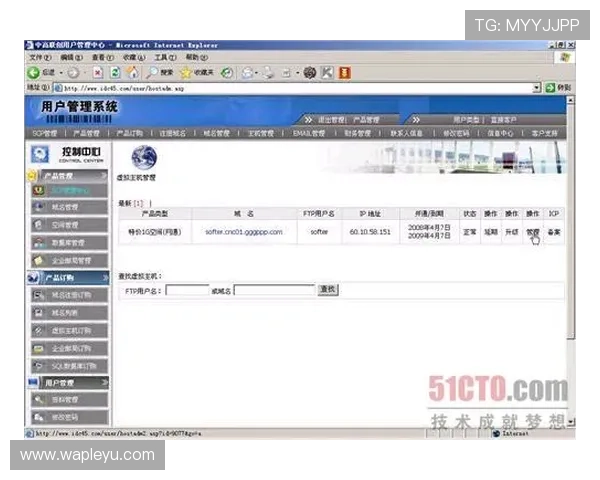This screenshot has width=600, height=480.
Task: Click 延期 in the softer host row
Action: point(491,232)
